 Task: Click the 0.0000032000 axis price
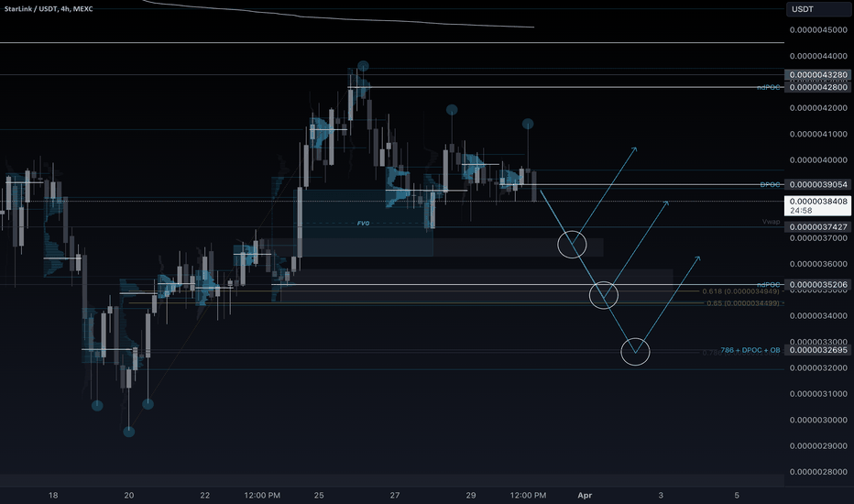[x=818, y=368]
